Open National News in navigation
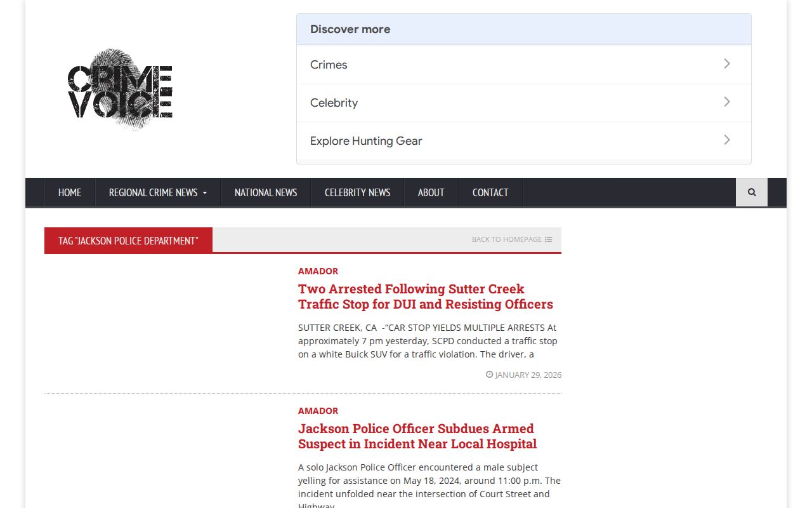Image resolution: width=812 pixels, height=508 pixels. tap(266, 192)
